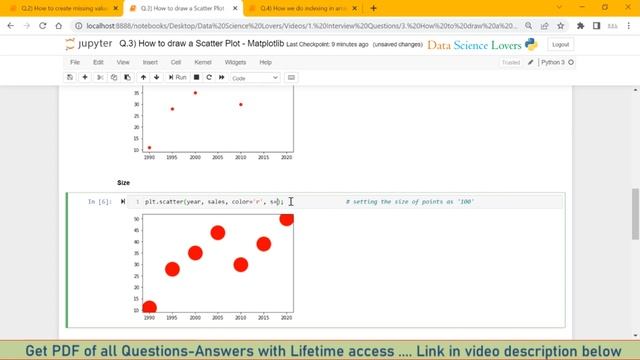Move selected cell down arrow
The width and height of the screenshot is (640, 360).
[x=156, y=77]
